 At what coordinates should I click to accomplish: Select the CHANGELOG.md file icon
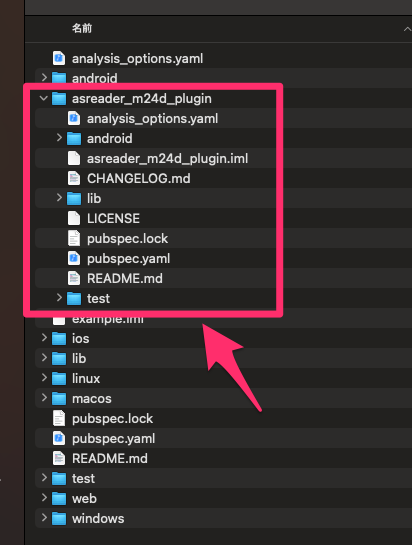click(74, 178)
